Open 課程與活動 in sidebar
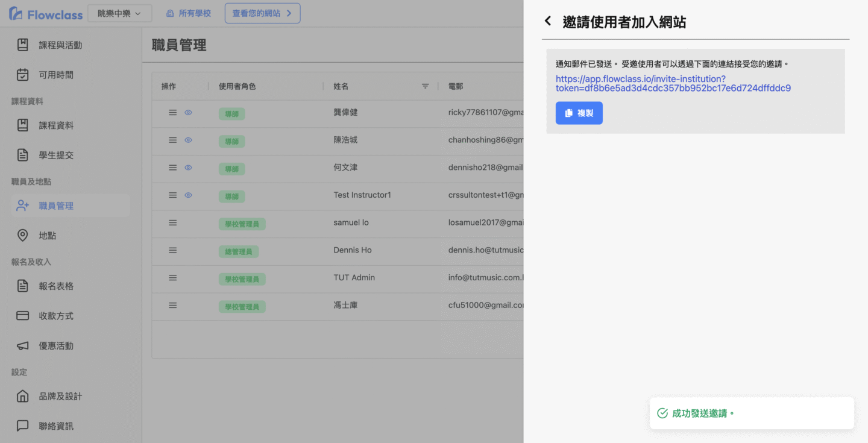 point(60,45)
